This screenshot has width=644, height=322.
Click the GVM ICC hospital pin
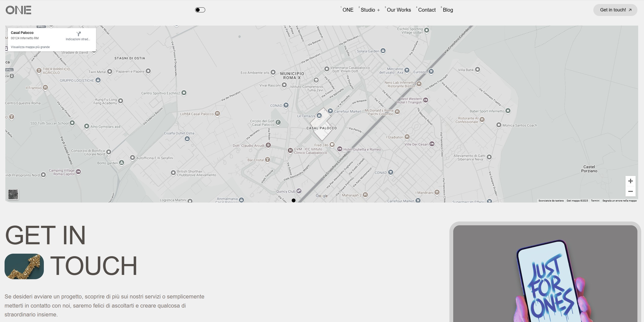point(290,151)
